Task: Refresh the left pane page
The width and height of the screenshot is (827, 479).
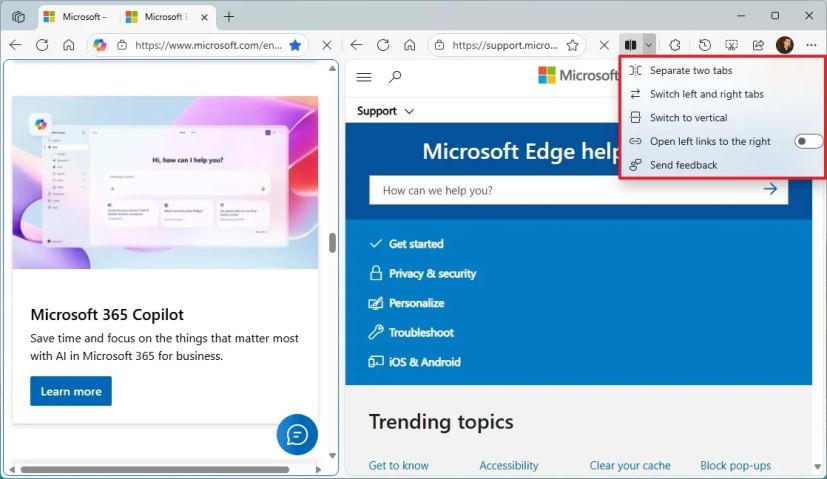Action: coord(42,45)
